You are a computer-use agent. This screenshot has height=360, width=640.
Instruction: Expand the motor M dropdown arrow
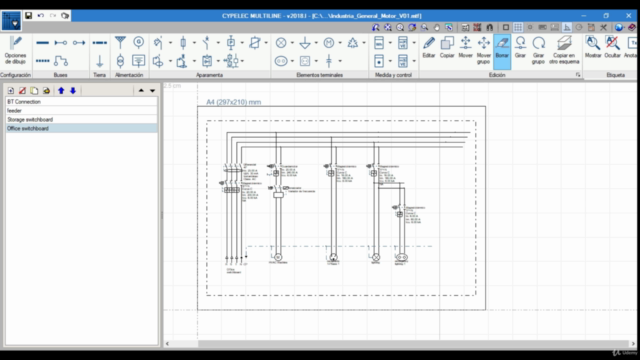click(340, 42)
